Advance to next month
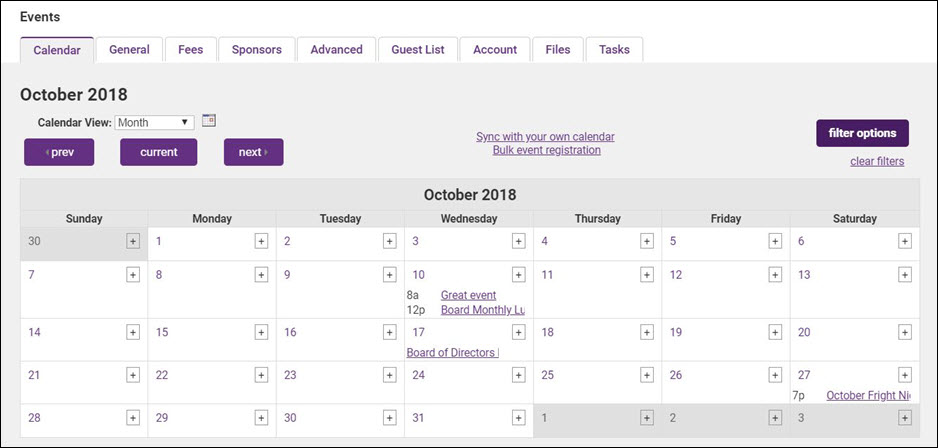This screenshot has height=448, width=938. (x=253, y=152)
